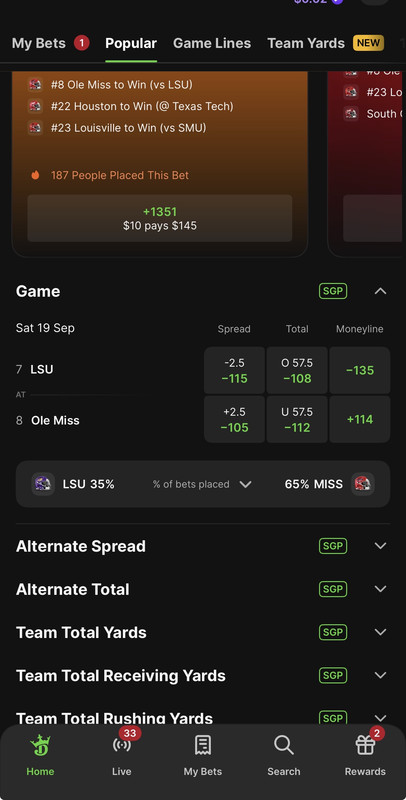406x800 pixels.
Task: Expand the Alternate Spread section
Action: 203,546
